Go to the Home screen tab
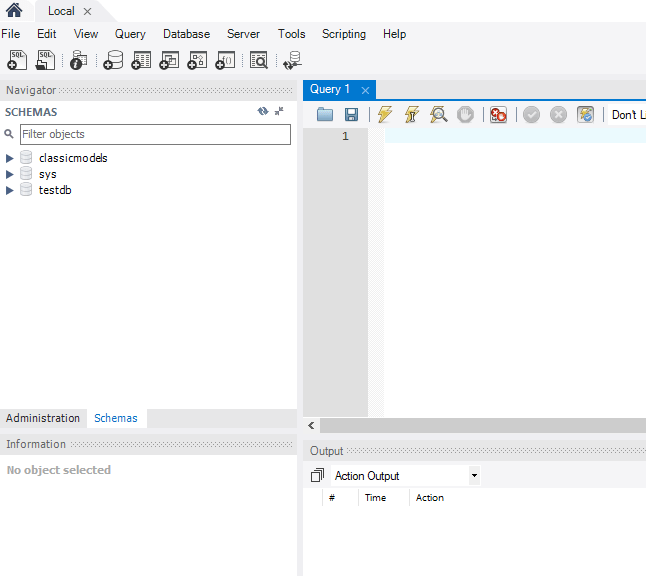The width and height of the screenshot is (646, 576). click(14, 10)
